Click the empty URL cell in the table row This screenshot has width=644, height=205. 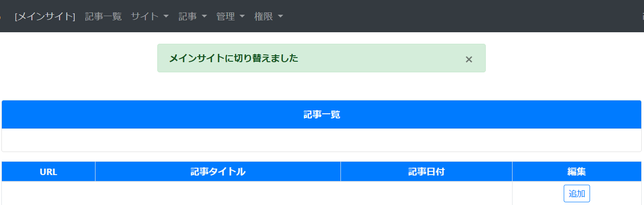pos(48,193)
